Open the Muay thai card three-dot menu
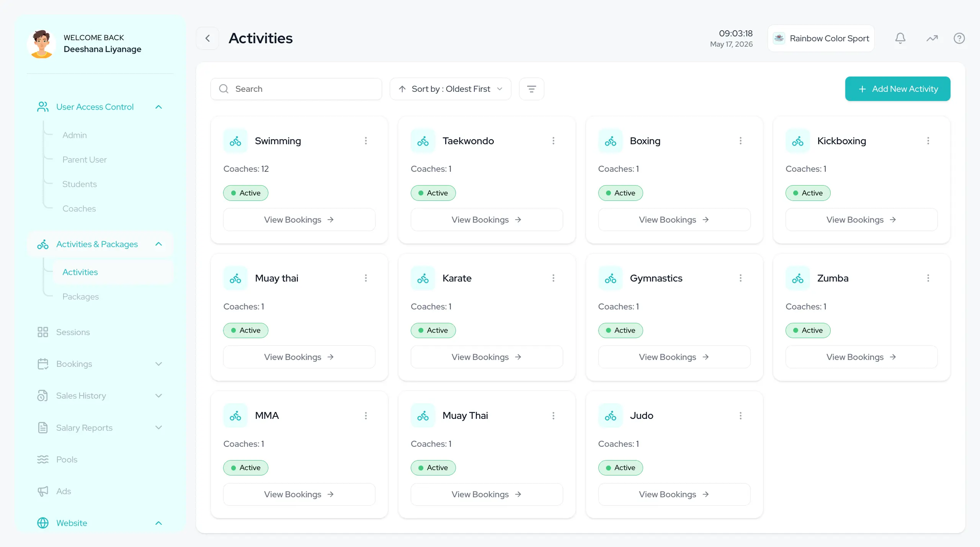The height and width of the screenshot is (547, 980). click(x=366, y=278)
